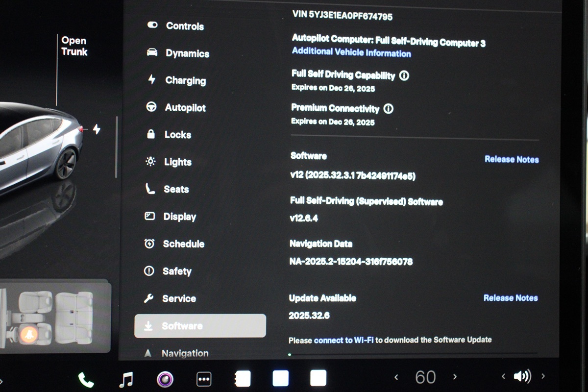The width and height of the screenshot is (588, 392).
Task: Click the connect to Wi-Fi link
Action: (x=343, y=340)
